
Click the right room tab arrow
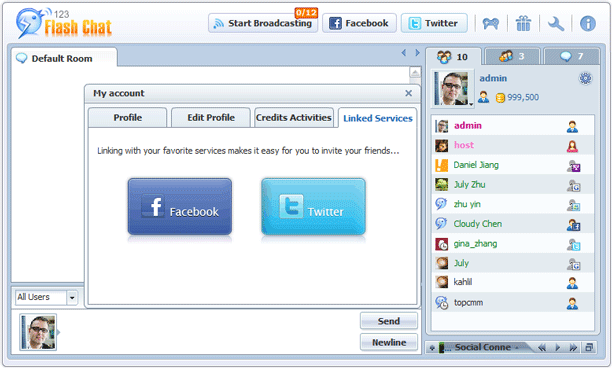point(417,53)
